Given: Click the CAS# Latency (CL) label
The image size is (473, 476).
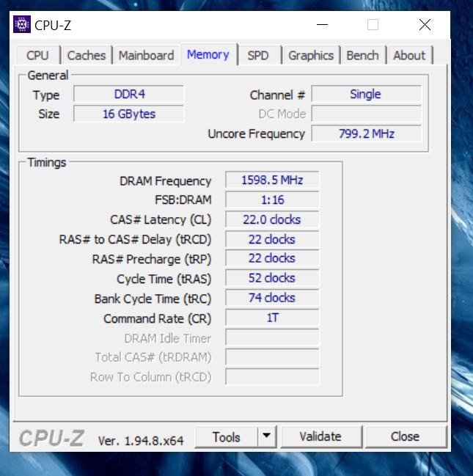Looking at the screenshot, I should click(161, 220).
